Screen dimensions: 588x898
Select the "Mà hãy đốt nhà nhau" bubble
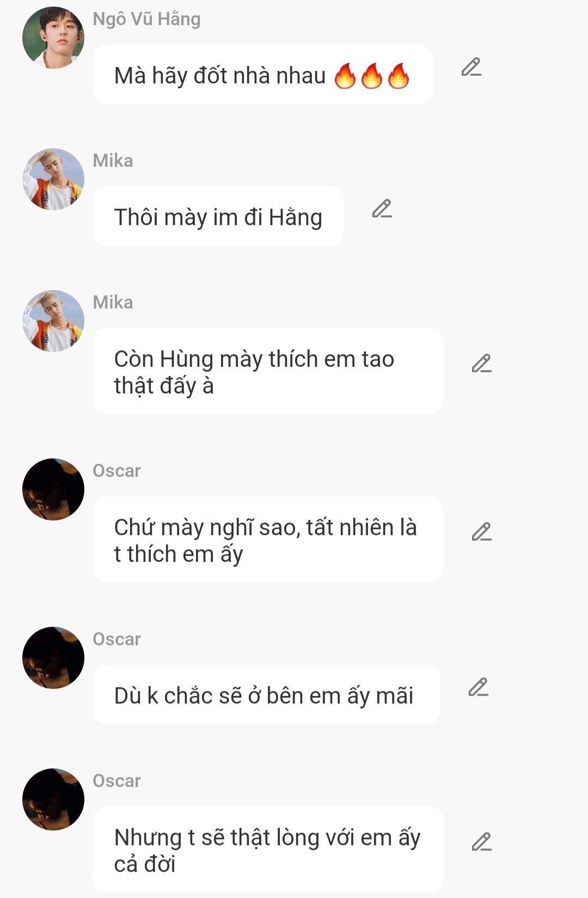(x=263, y=75)
